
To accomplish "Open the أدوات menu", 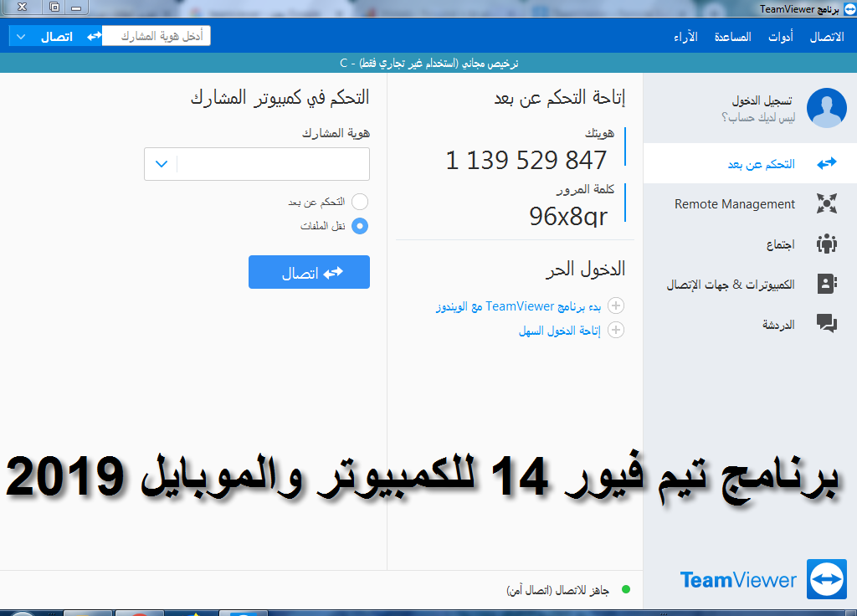I will click(782, 37).
